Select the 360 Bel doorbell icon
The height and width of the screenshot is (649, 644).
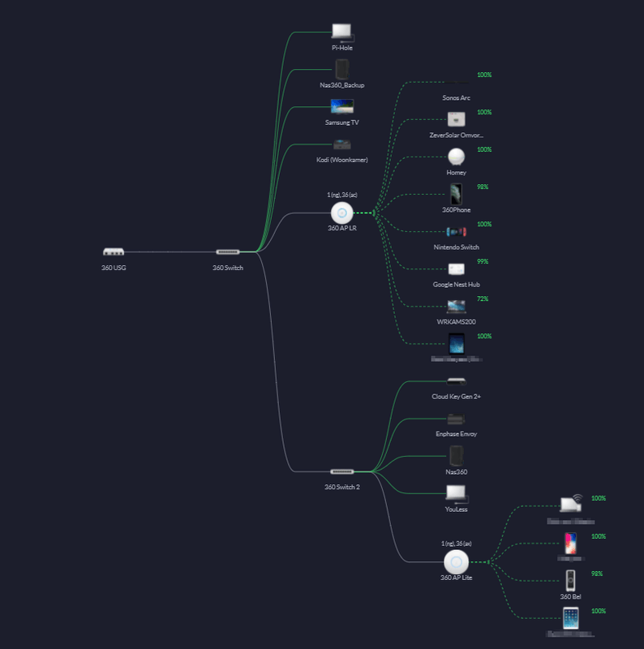(x=570, y=580)
